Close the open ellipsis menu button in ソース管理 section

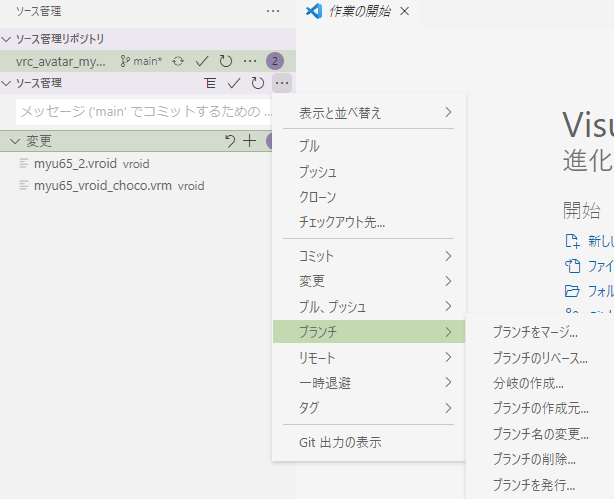(x=282, y=83)
